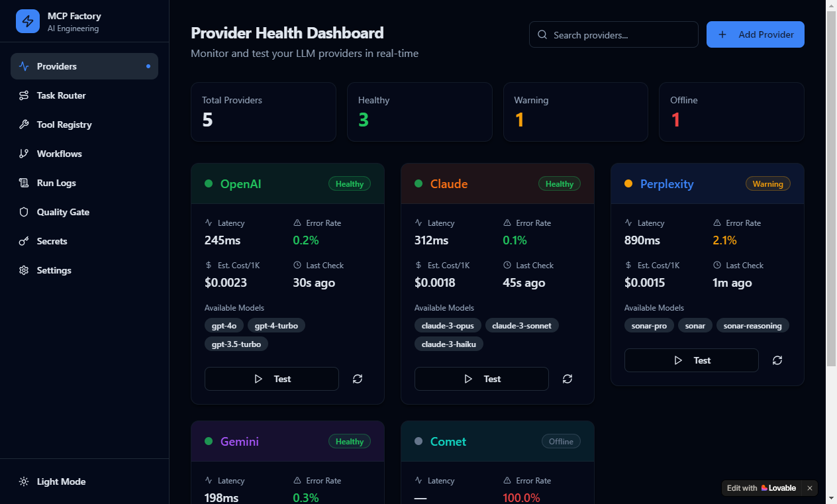Click the Search providers input field
Viewport: 837px width, 504px height.
point(614,34)
